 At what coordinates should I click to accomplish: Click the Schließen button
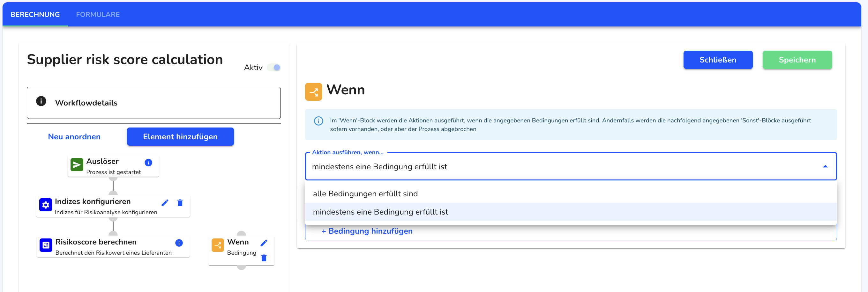718,60
